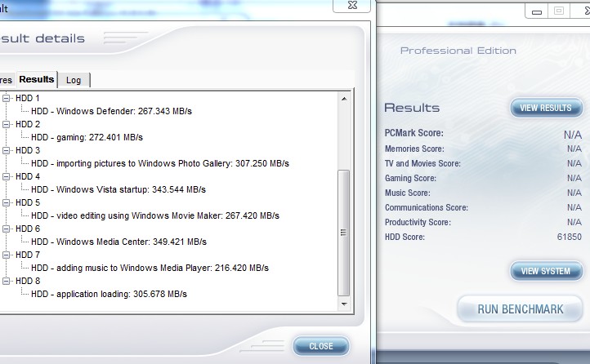Click the VIEW SYSTEM button
The width and height of the screenshot is (590, 364).
click(546, 271)
